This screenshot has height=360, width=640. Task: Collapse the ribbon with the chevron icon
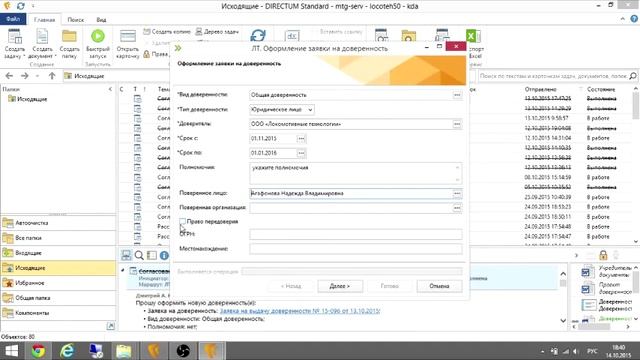click(622, 19)
